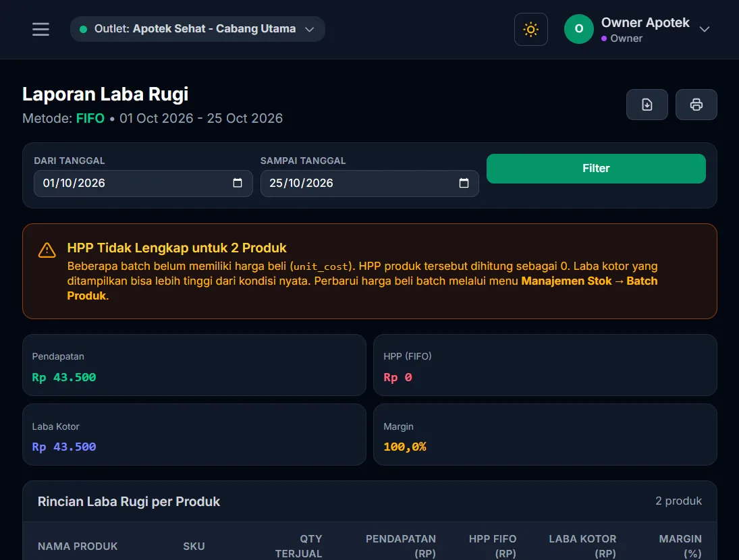Open calendar picker for Sampai Tanggal
The height and width of the screenshot is (560, 739).
(x=464, y=183)
